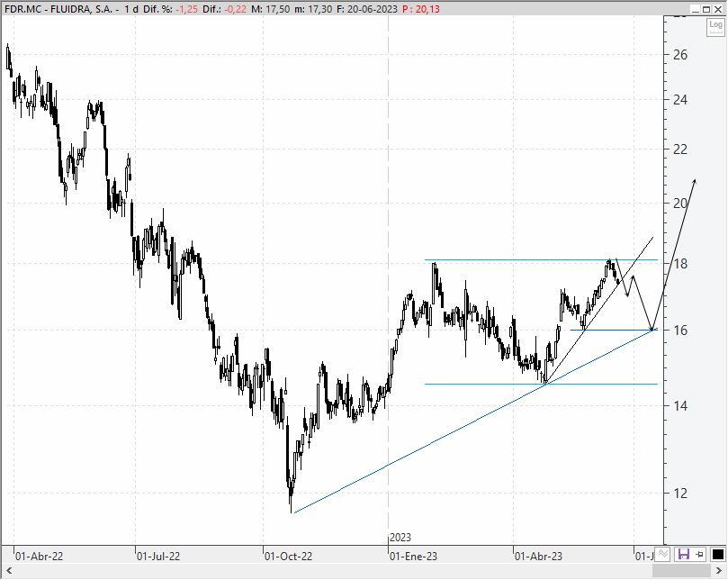Click the 24 price axis label
This screenshot has width=728, height=580.
pyautogui.click(x=680, y=99)
